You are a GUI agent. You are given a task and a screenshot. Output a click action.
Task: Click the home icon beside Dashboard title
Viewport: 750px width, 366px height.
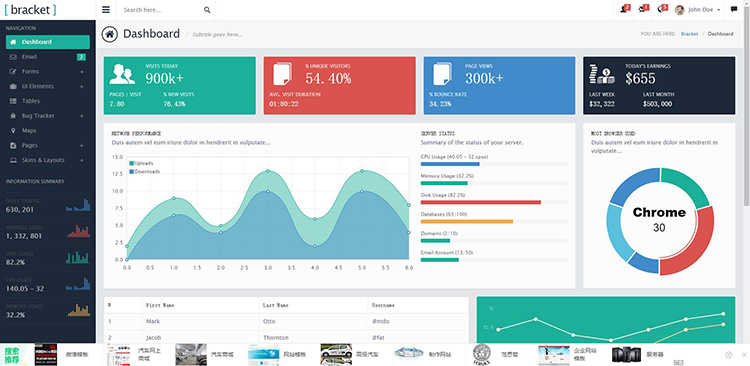point(110,34)
